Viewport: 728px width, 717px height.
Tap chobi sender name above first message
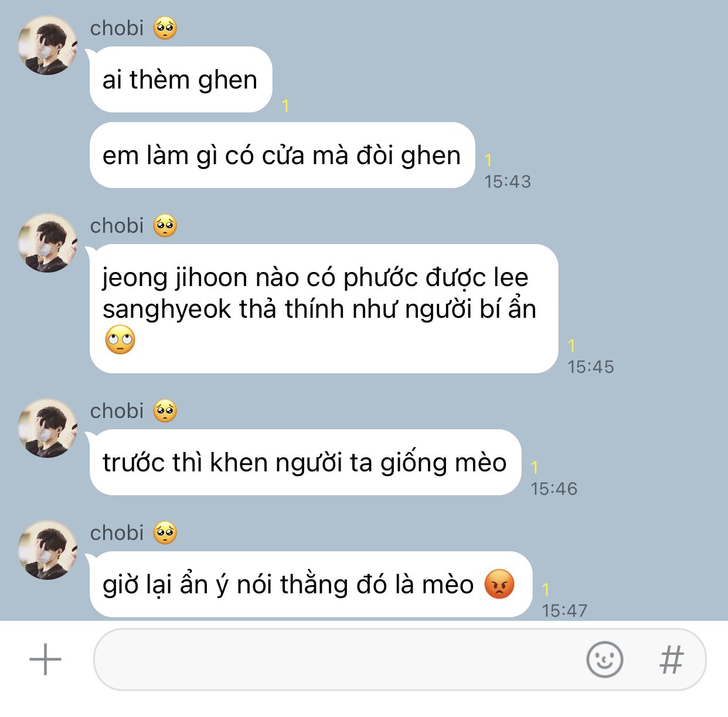(x=117, y=28)
